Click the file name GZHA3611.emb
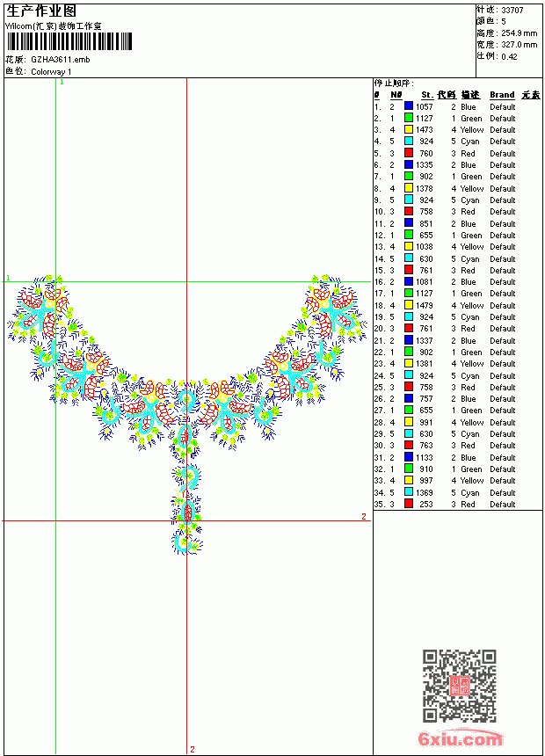Viewport: 545px width, 756px height. 61,60
